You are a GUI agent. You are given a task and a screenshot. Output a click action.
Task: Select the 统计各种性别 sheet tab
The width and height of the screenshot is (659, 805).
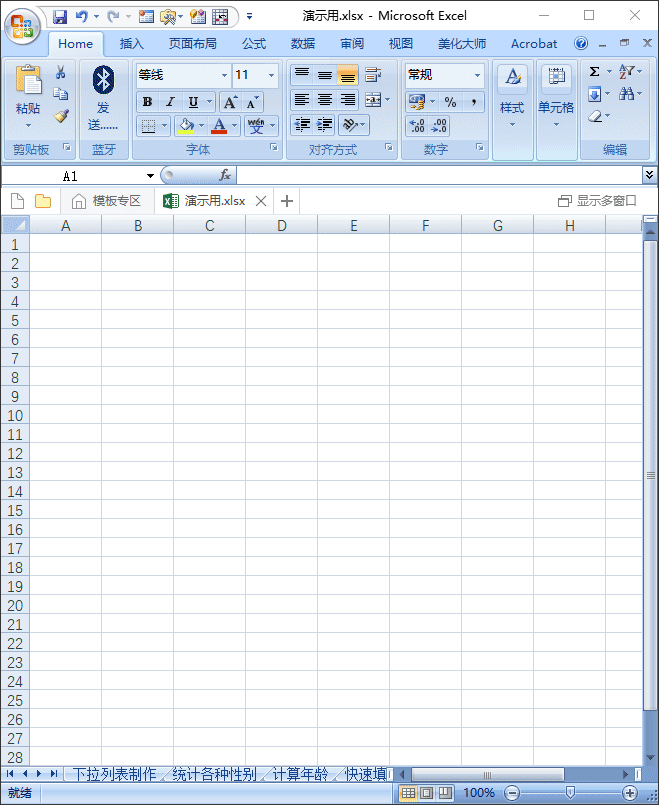(214, 774)
